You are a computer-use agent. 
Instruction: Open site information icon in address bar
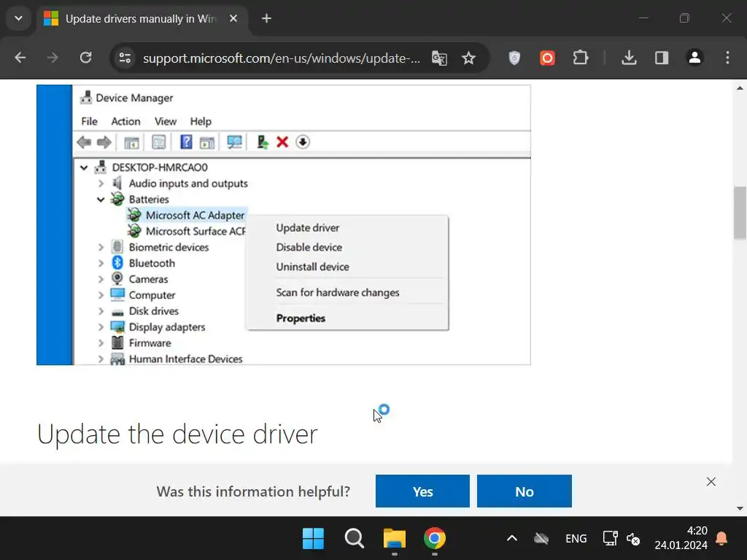tap(125, 58)
